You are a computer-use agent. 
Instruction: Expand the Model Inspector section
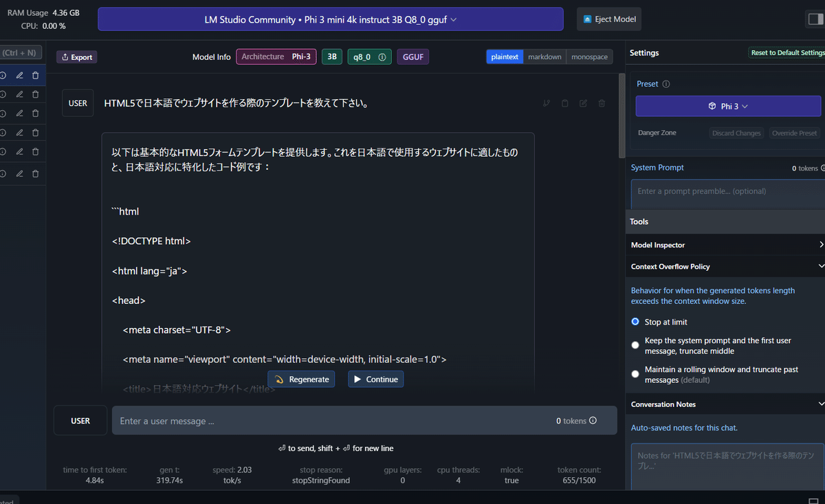(x=725, y=245)
